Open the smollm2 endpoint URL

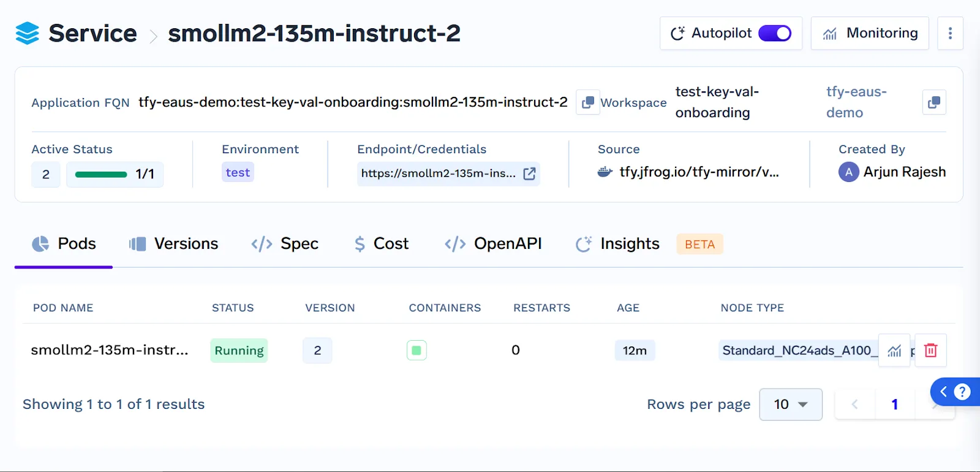(438, 173)
